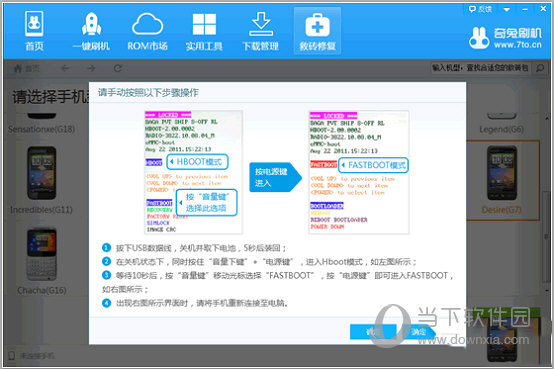Click the Chacha(G16) text label
Viewport: 554px width, 369px height.
42,291
